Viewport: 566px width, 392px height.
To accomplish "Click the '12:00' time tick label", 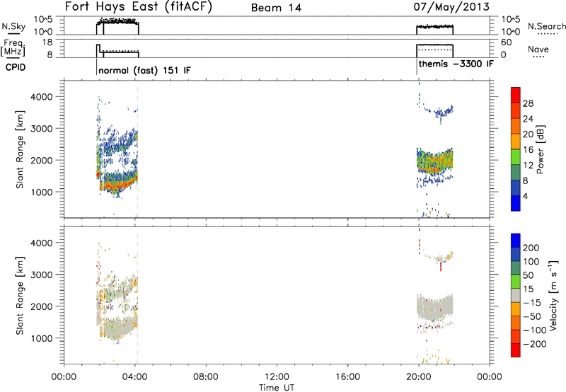I will pyautogui.click(x=277, y=377).
